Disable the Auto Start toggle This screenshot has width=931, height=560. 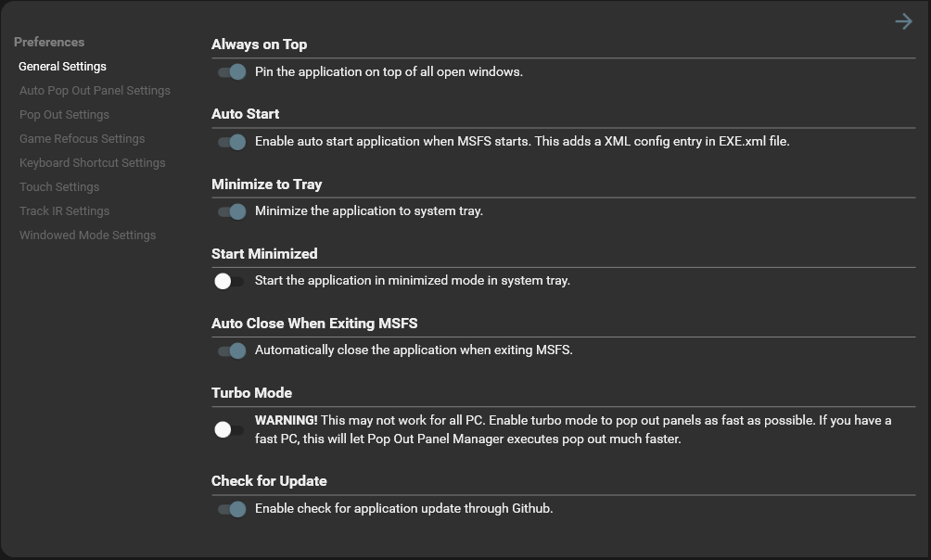coord(231,142)
